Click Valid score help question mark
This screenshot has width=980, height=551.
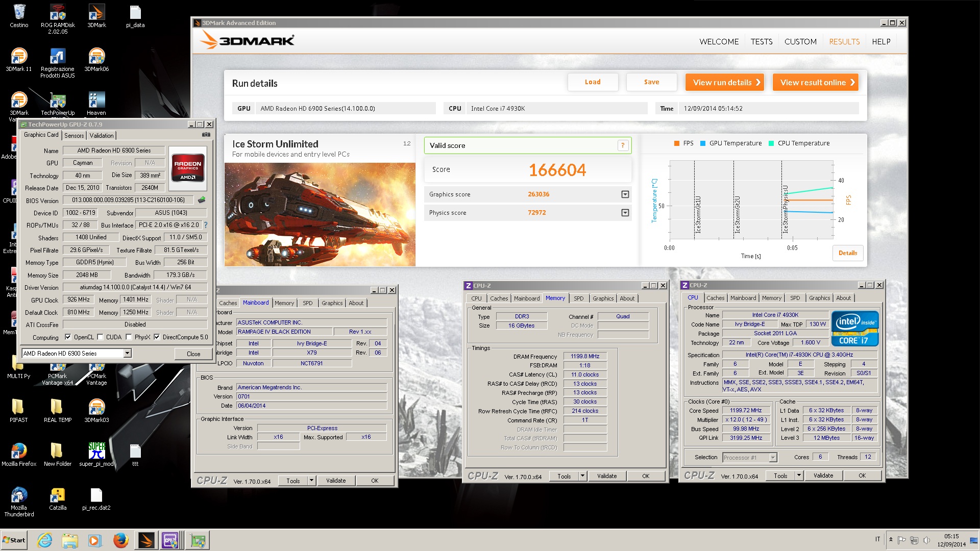[623, 145]
